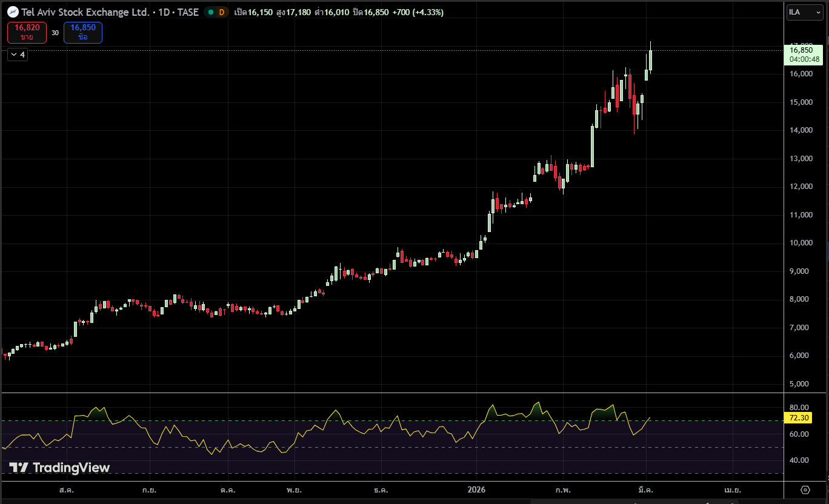Click the 80.00 RSI scale label

click(801, 408)
